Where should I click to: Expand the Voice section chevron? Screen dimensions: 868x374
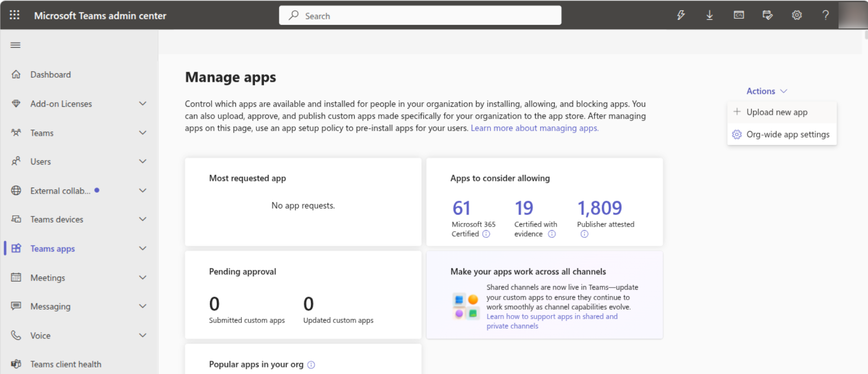click(143, 335)
